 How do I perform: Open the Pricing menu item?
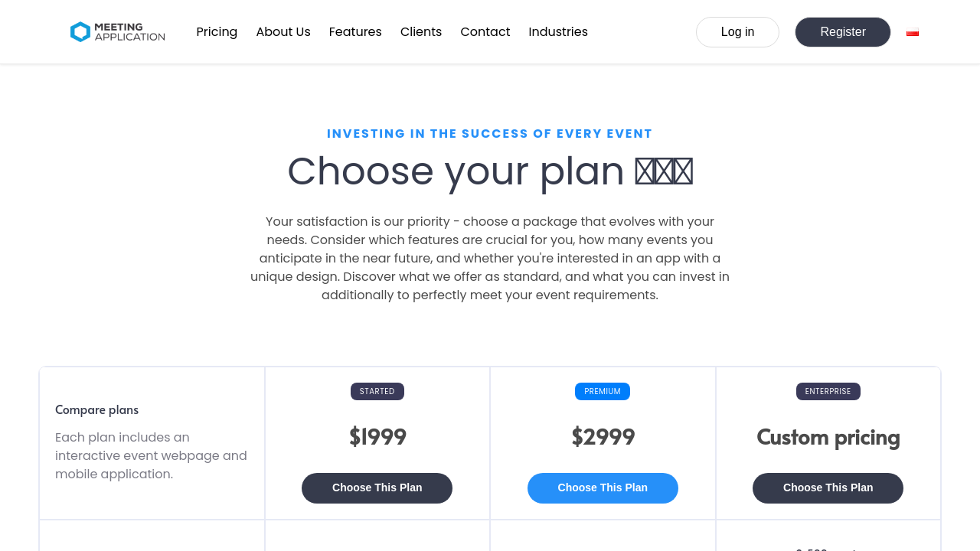point(217,32)
